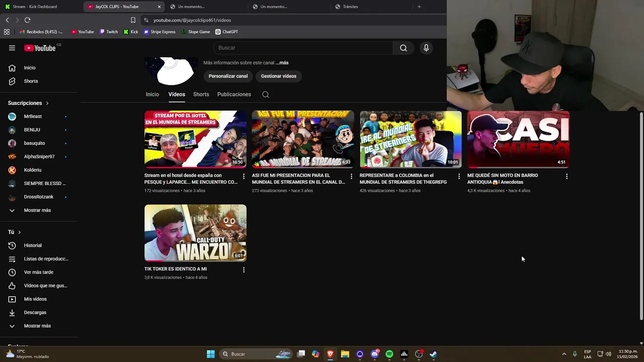Switch to the Shorts channel tab

pyautogui.click(x=201, y=95)
